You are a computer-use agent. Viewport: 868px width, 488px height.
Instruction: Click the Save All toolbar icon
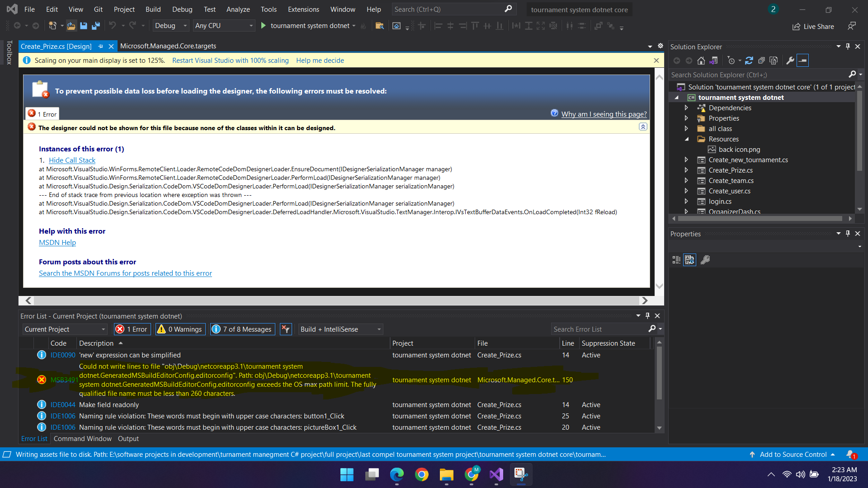pos(95,26)
